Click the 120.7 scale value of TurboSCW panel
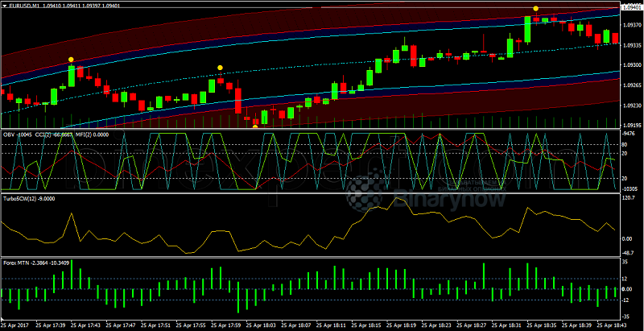644x331 pixels. 630,197
